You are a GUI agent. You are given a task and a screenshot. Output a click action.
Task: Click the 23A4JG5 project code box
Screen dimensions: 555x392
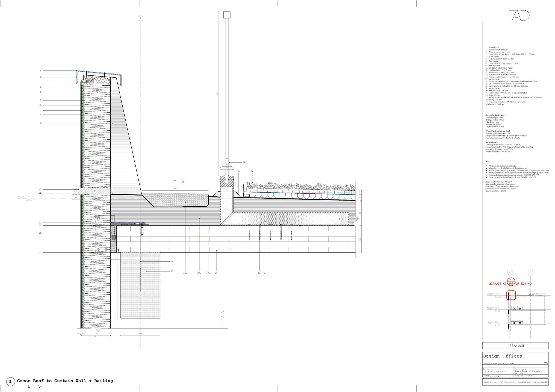pyautogui.click(x=515, y=346)
